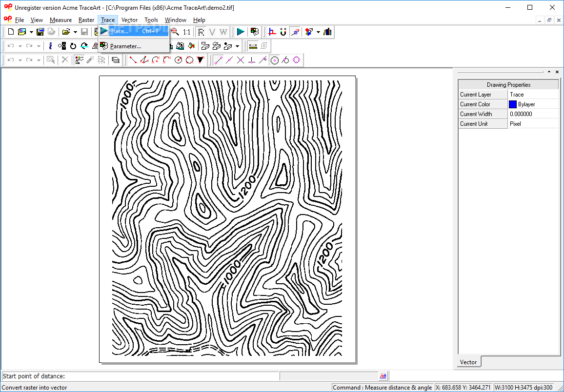Expand dropdown beside colored box icon
Viewport: 564px width, 392px height.
pos(318,32)
